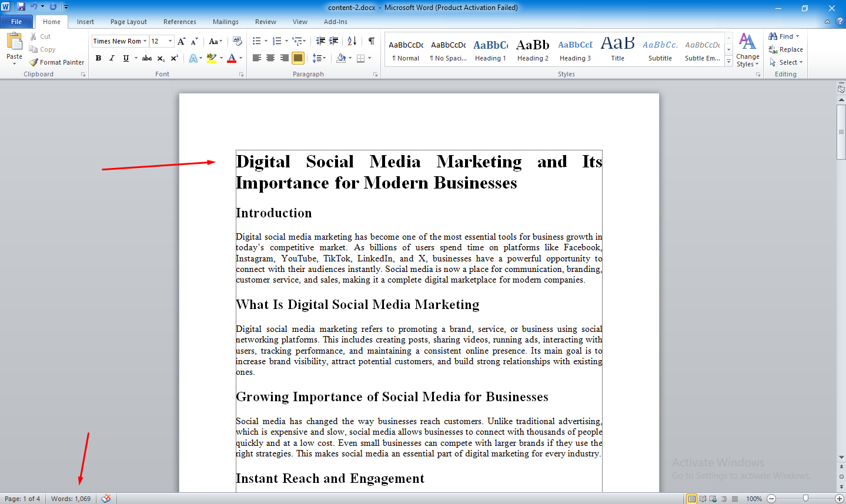The image size is (846, 504).
Task: Toggle Justify paragraph alignment
Action: click(x=298, y=58)
